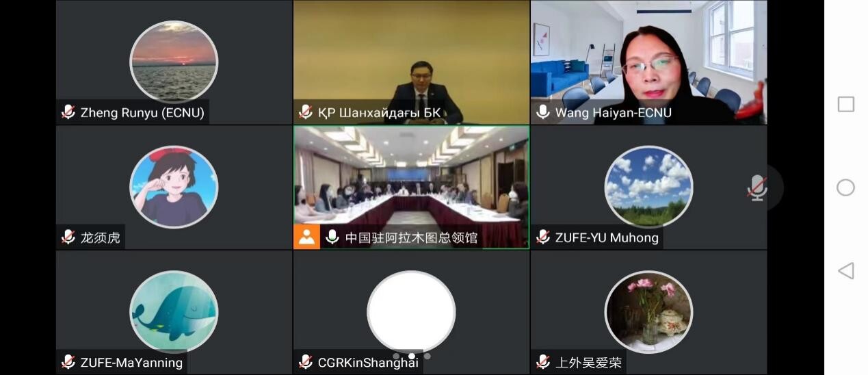This screenshot has height=375, width=868.
Task: Tap the microphone icon beside 中国驻阿拉木图总领馆
Action: pos(332,237)
